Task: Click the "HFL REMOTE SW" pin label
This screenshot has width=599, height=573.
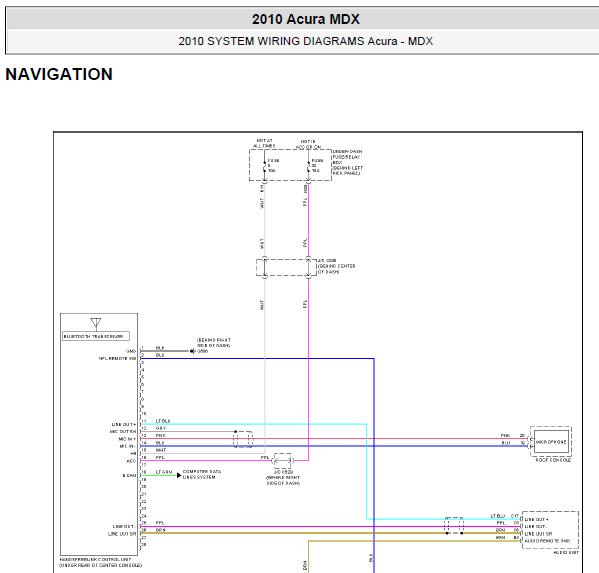Action: coord(117,359)
